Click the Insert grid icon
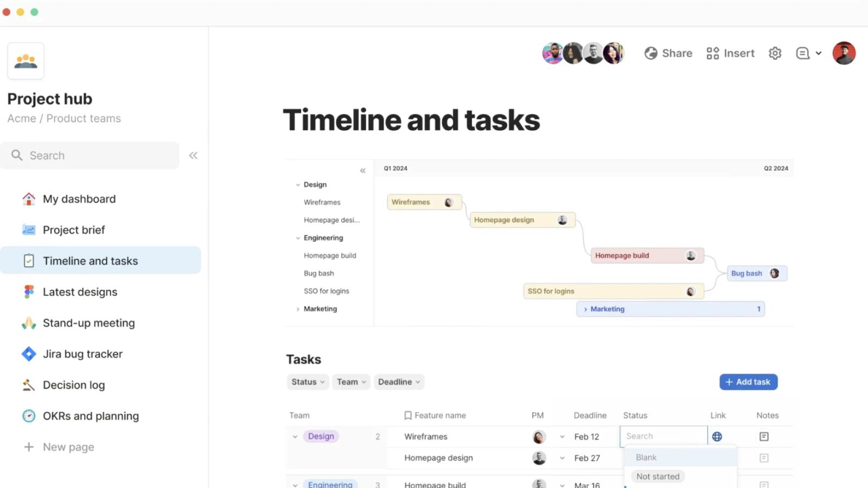This screenshot has height=488, width=868. (712, 53)
